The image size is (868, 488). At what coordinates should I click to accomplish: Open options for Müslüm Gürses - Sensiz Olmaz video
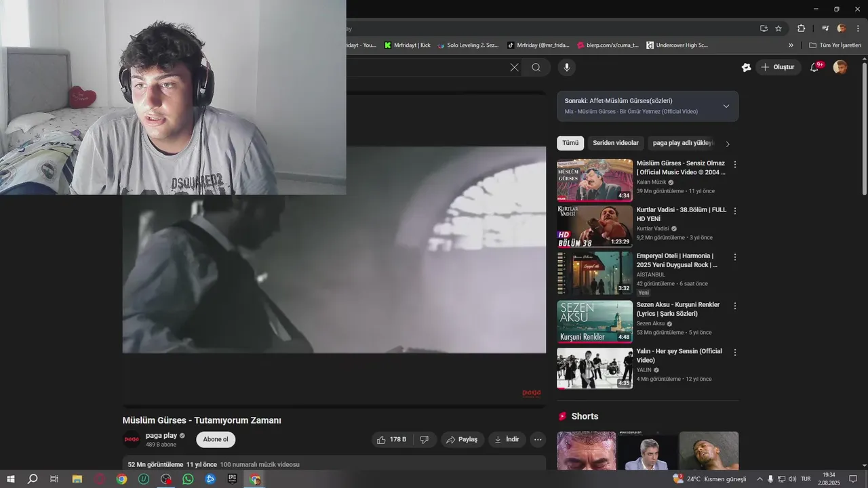(735, 165)
